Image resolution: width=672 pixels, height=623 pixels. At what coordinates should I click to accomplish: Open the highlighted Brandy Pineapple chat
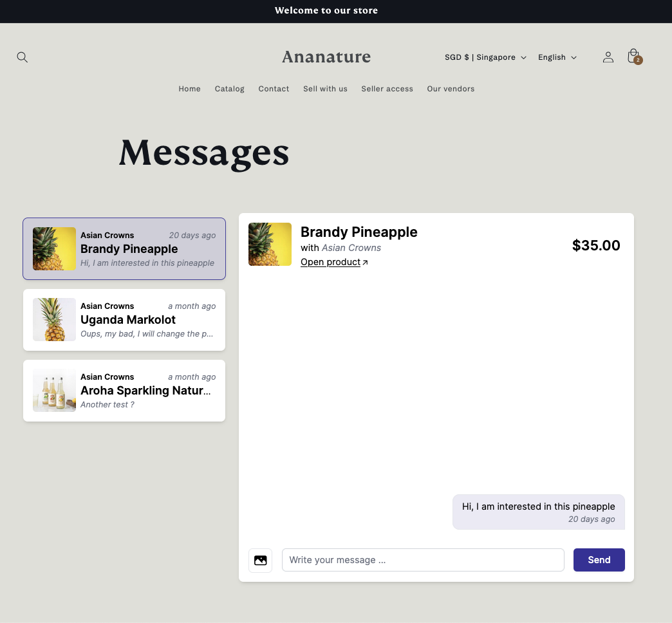[x=124, y=248]
